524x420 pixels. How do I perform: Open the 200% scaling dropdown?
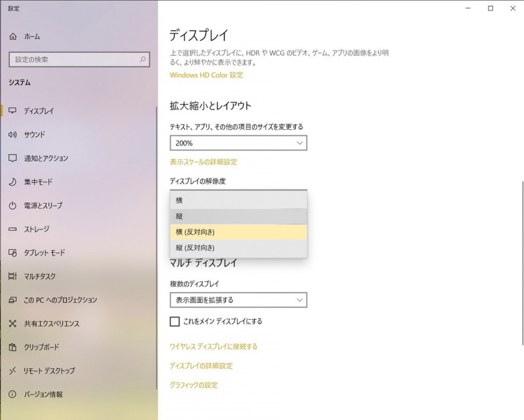239,143
